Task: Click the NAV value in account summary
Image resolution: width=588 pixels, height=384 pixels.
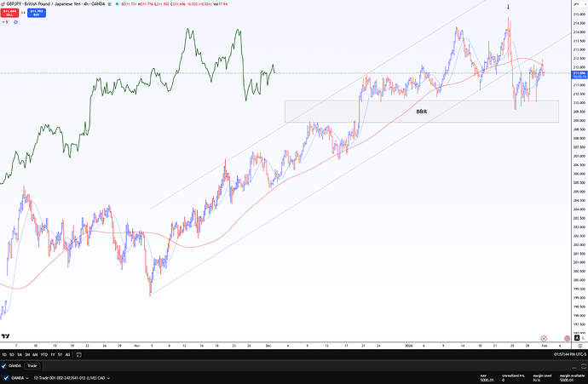Action: [x=487, y=381]
